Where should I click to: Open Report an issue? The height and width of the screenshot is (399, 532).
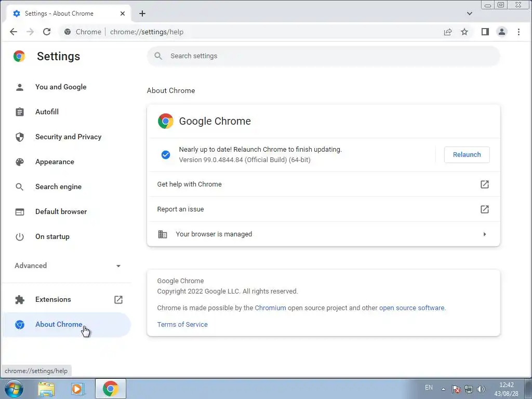(323, 209)
